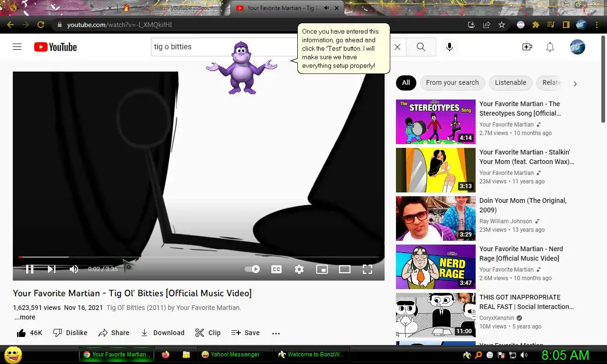607x364 pixels.
Task: Open The Stereotypes Song thumbnail
Action: point(436,122)
